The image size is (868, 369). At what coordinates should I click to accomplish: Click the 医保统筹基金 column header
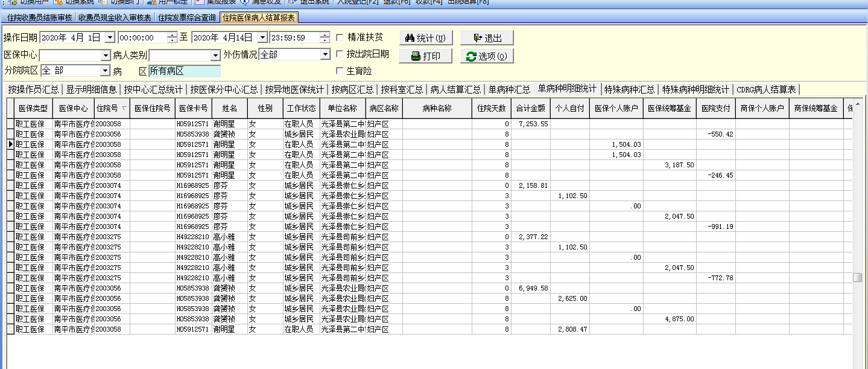(670, 109)
